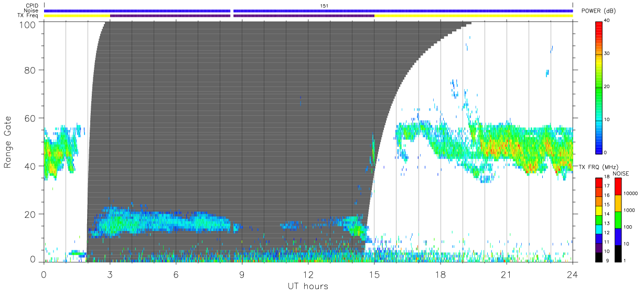Click the UT hours axis title

[308, 286]
